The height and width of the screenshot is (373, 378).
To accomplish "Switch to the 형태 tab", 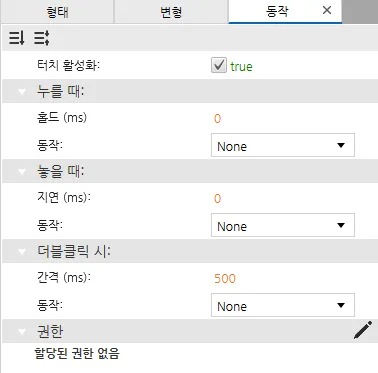I will [57, 12].
